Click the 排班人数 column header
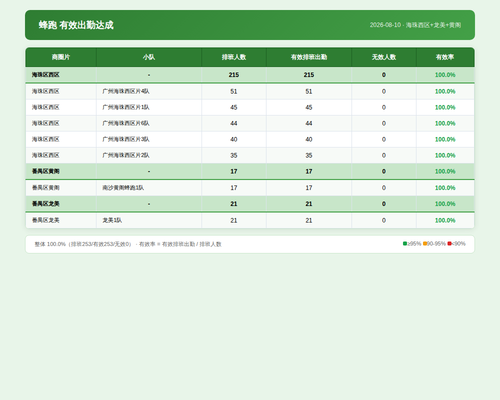 point(234,57)
